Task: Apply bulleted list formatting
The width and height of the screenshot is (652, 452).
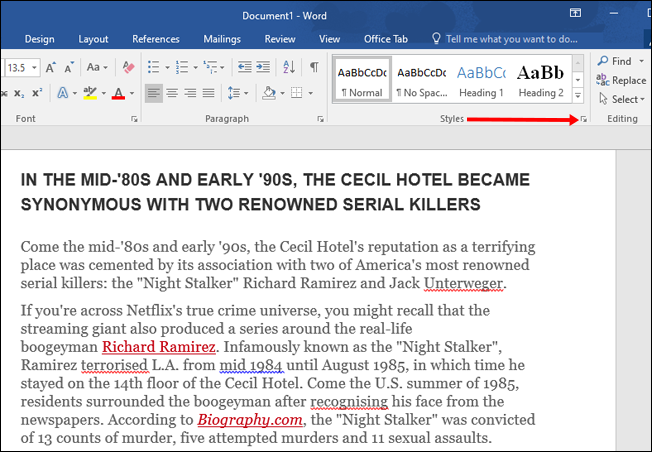Action: 154,67
